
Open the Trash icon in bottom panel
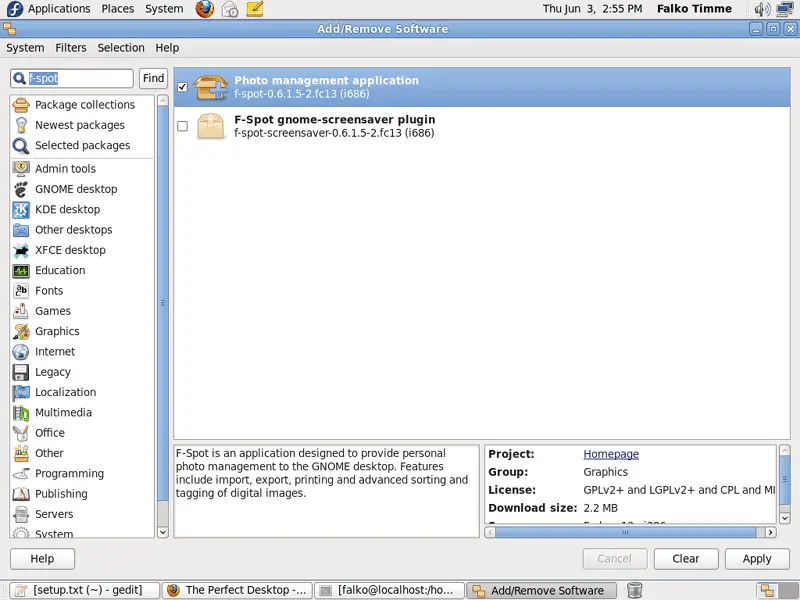pos(634,590)
